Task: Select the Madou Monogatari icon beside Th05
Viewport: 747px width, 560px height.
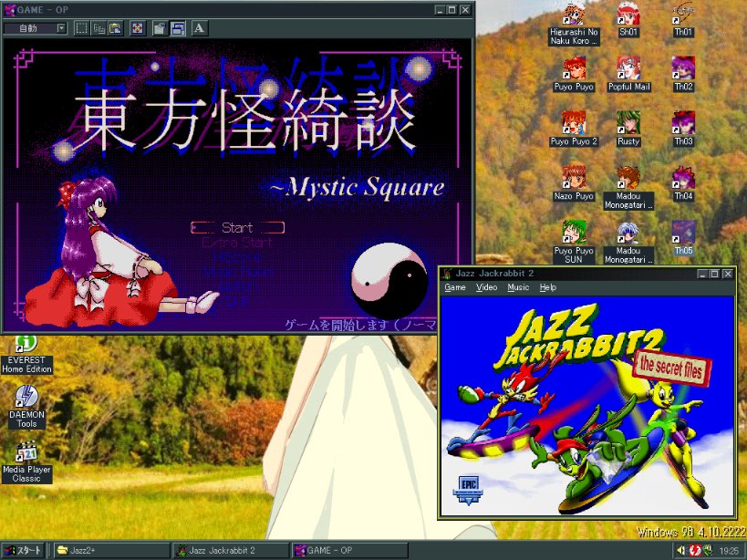Action: tap(628, 243)
